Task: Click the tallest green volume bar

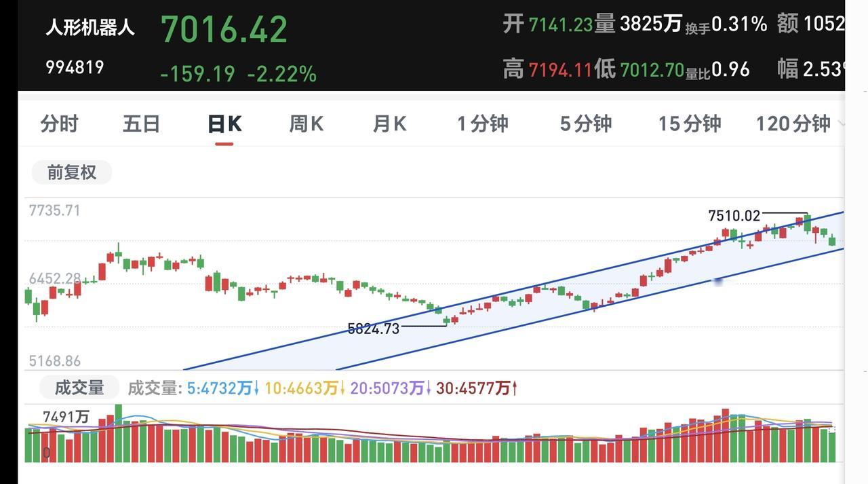Action: click(119, 433)
